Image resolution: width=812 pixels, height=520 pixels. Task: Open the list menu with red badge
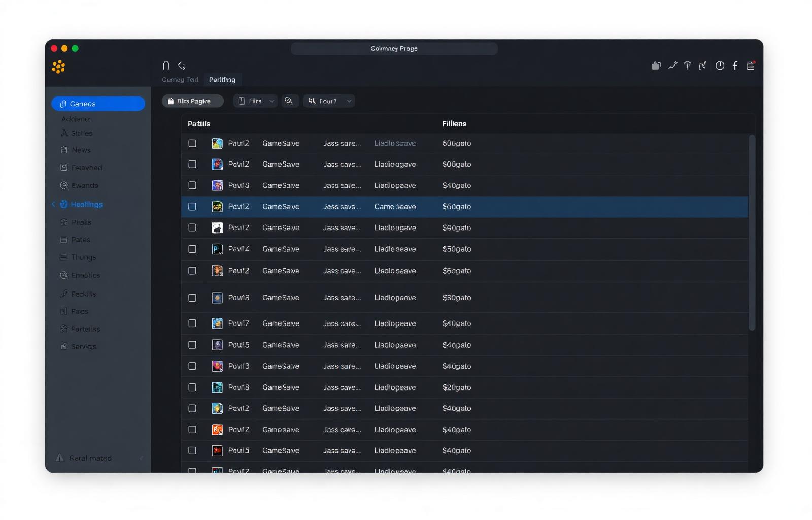point(751,65)
